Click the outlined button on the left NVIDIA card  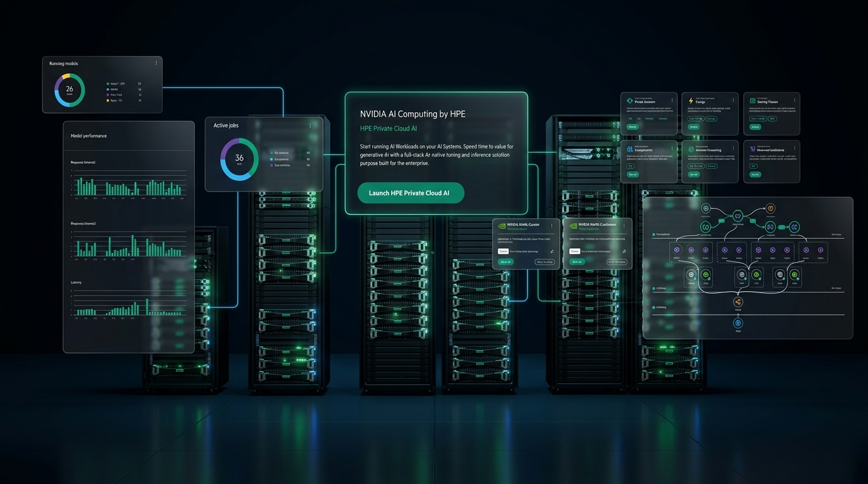tap(544, 262)
